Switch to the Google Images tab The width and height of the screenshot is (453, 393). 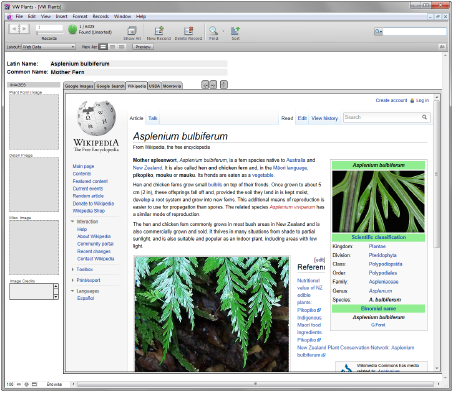[79, 86]
